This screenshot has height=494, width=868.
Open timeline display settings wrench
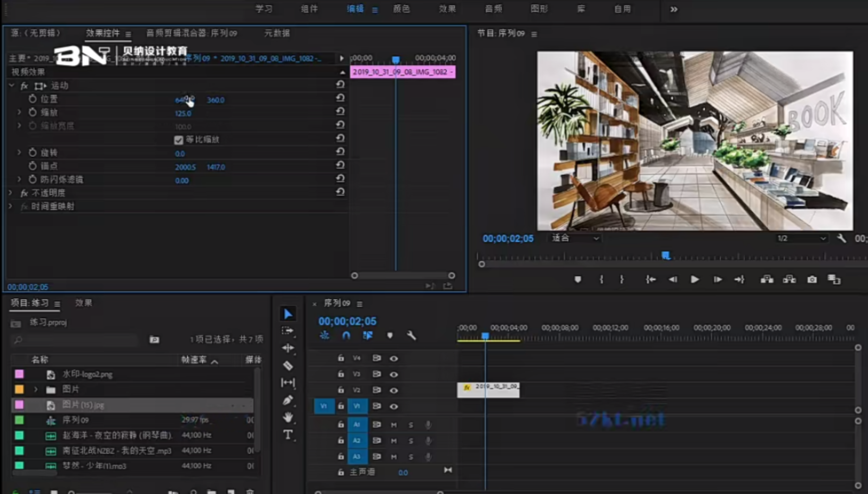(411, 335)
